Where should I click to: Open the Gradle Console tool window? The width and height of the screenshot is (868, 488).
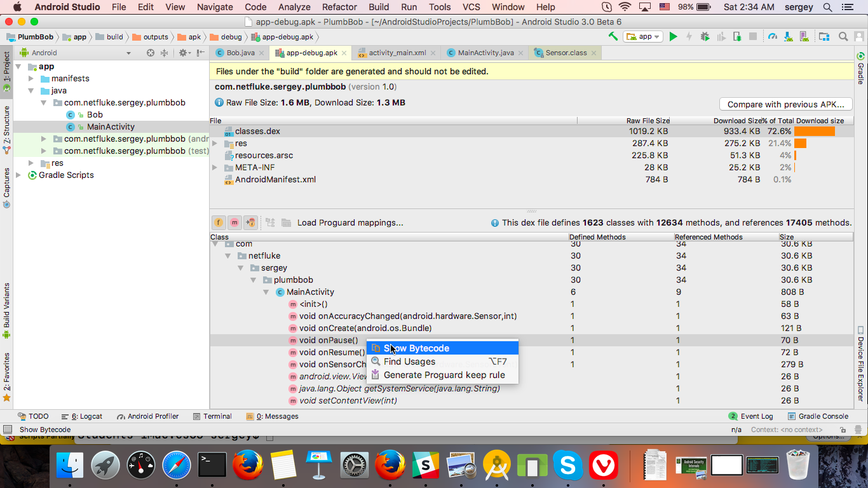pyautogui.click(x=818, y=416)
